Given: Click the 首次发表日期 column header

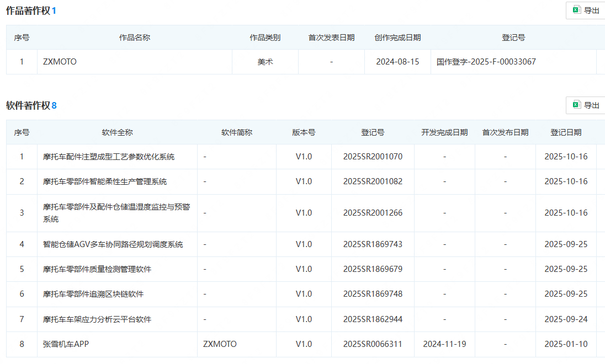Looking at the screenshot, I should [x=331, y=38].
